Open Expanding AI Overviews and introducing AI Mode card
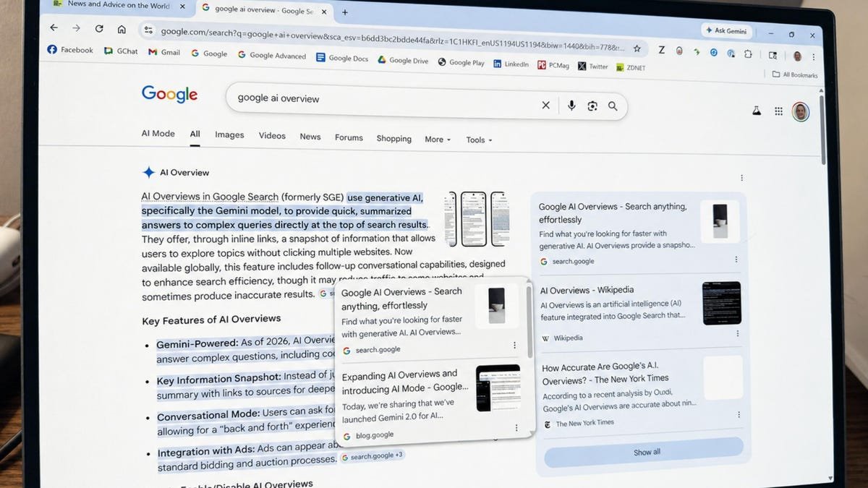The height and width of the screenshot is (488, 868). pos(432,402)
